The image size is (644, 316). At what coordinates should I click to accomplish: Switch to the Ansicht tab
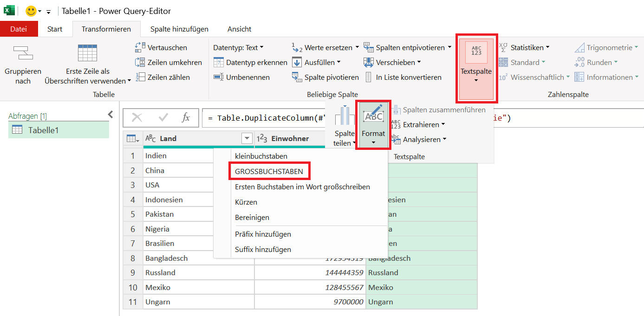[240, 29]
